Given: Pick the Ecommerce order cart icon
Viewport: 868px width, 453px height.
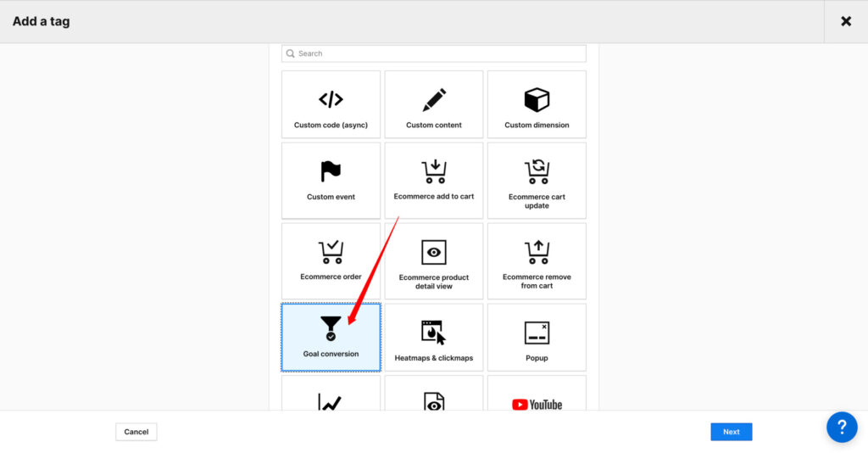Looking at the screenshot, I should [x=331, y=252].
